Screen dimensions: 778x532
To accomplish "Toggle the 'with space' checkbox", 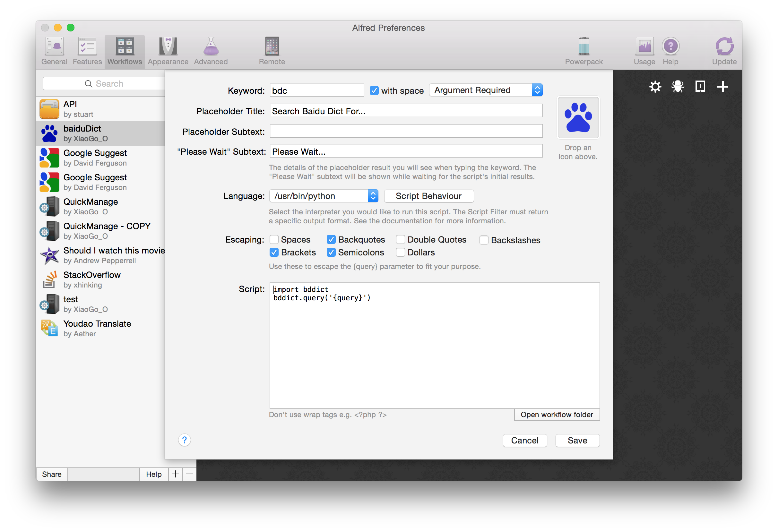I will pos(374,91).
